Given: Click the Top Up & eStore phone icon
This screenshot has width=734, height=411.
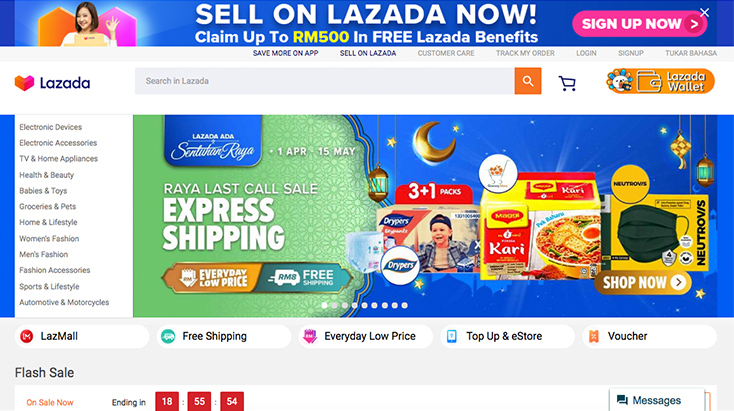Looking at the screenshot, I should click(x=452, y=336).
